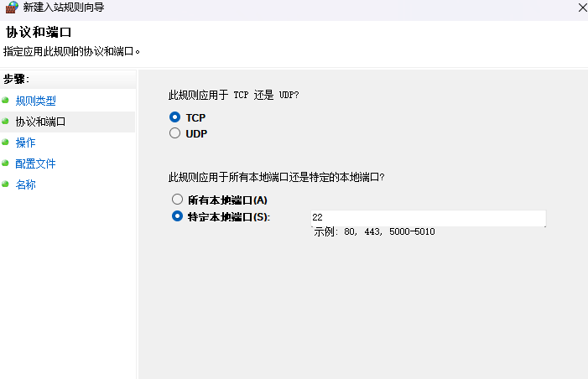
Task: Go to the 名称 step
Action: point(25,184)
